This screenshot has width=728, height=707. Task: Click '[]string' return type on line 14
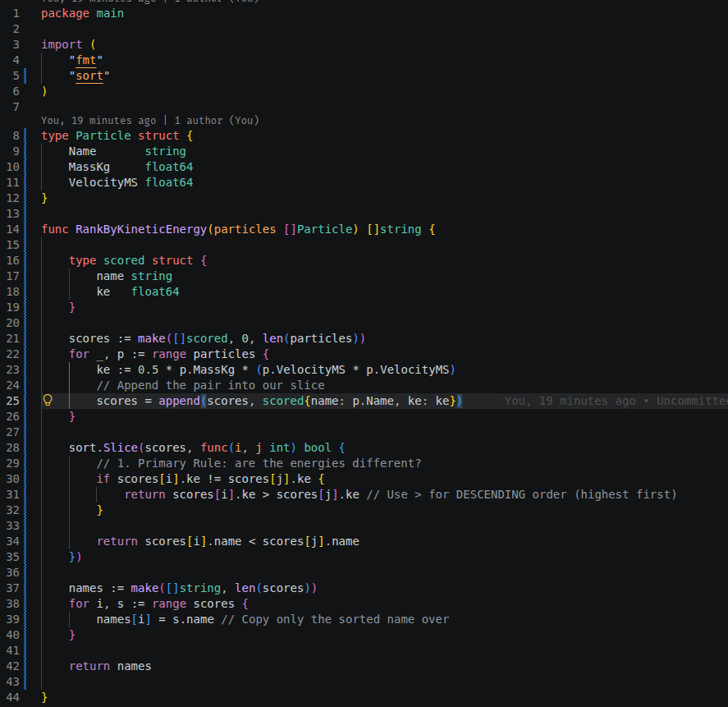tap(394, 229)
